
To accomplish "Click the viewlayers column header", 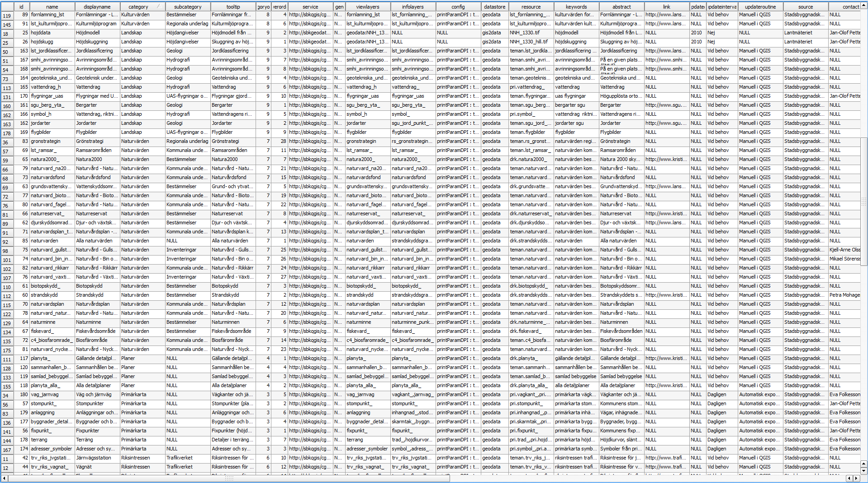I will [x=368, y=7].
